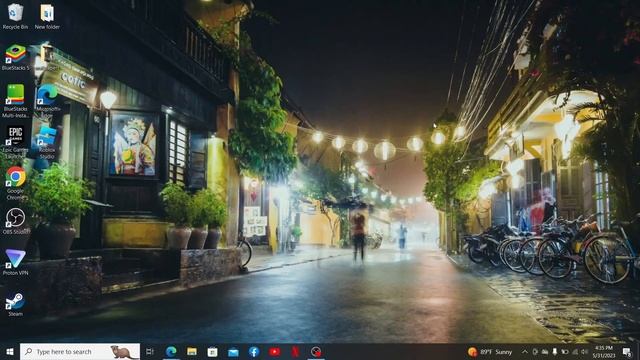
Task: Open Microsoft Edge desktop shortcut
Action: click(47, 101)
